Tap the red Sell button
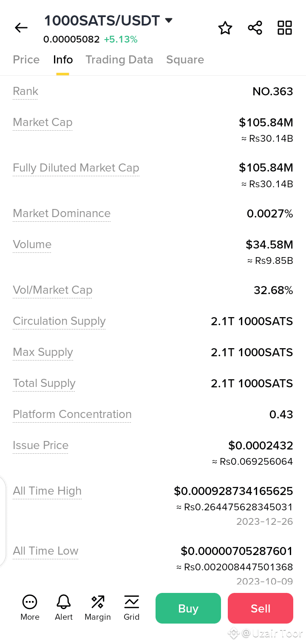Viewport: 306px width, 644px height. pyautogui.click(x=261, y=608)
